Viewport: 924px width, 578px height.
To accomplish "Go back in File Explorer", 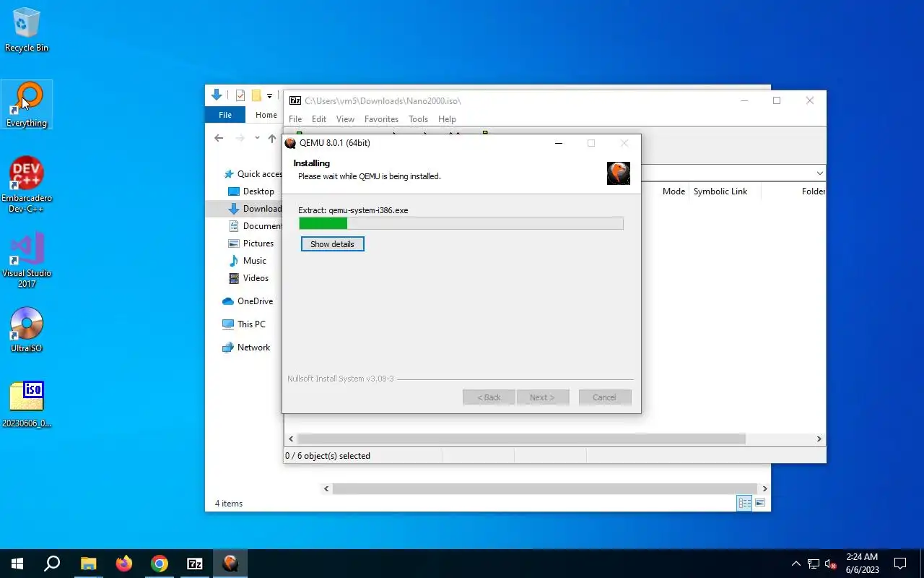I will (219, 138).
